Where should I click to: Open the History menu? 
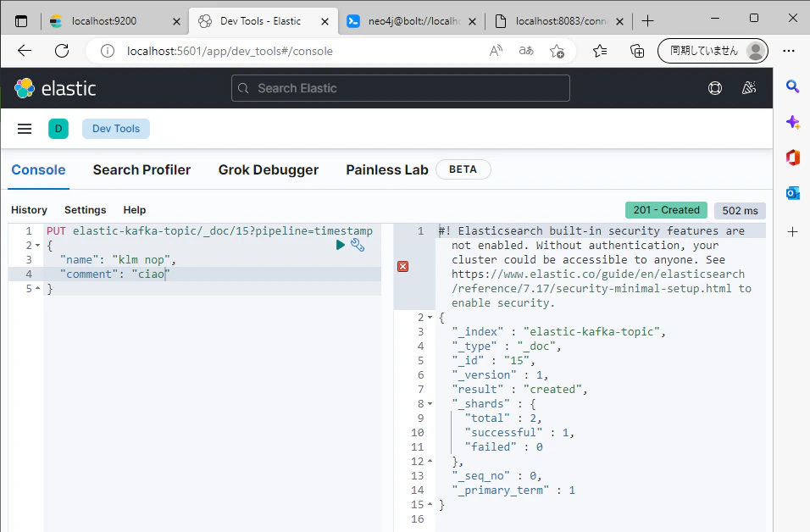click(29, 210)
